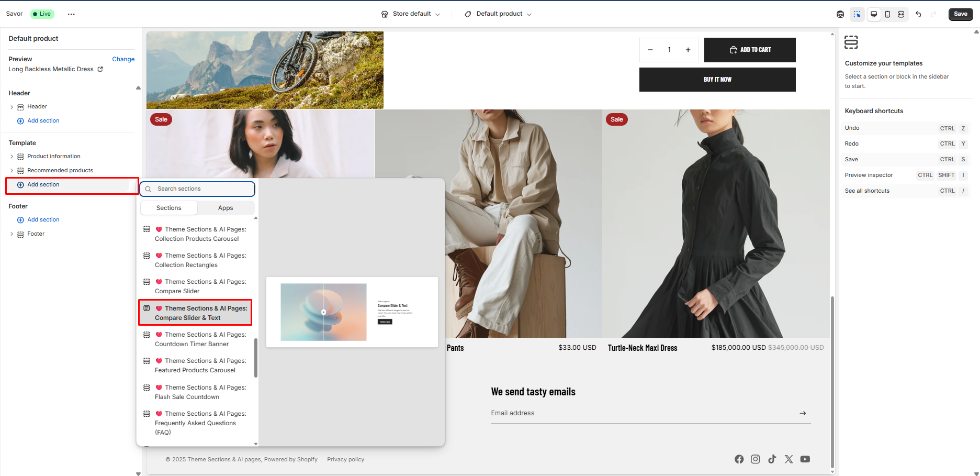Open the YouTube social icon
980x476 pixels.
(x=805, y=459)
